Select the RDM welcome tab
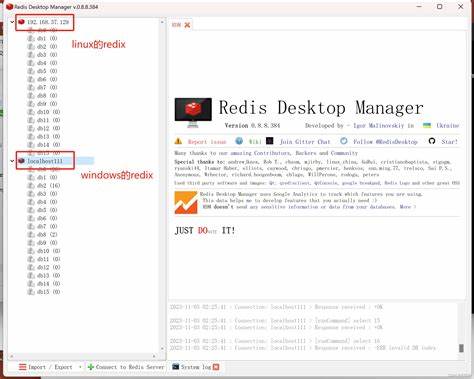The image size is (474, 379). click(176, 25)
